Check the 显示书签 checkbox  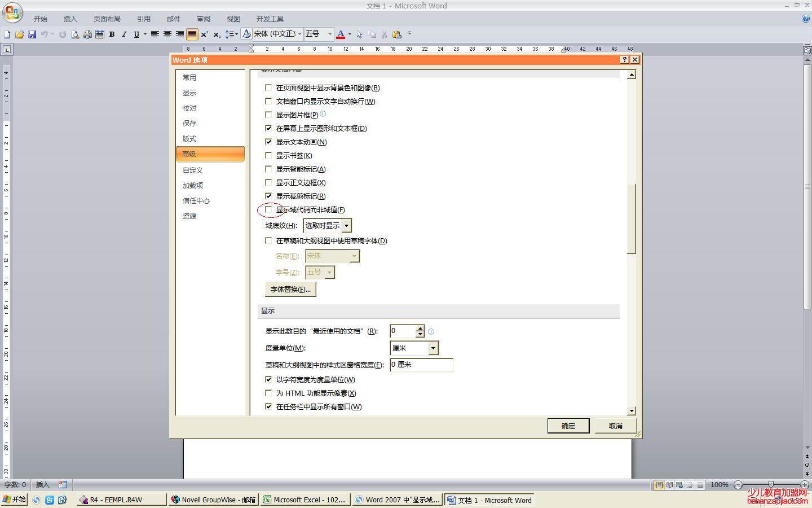click(x=268, y=155)
